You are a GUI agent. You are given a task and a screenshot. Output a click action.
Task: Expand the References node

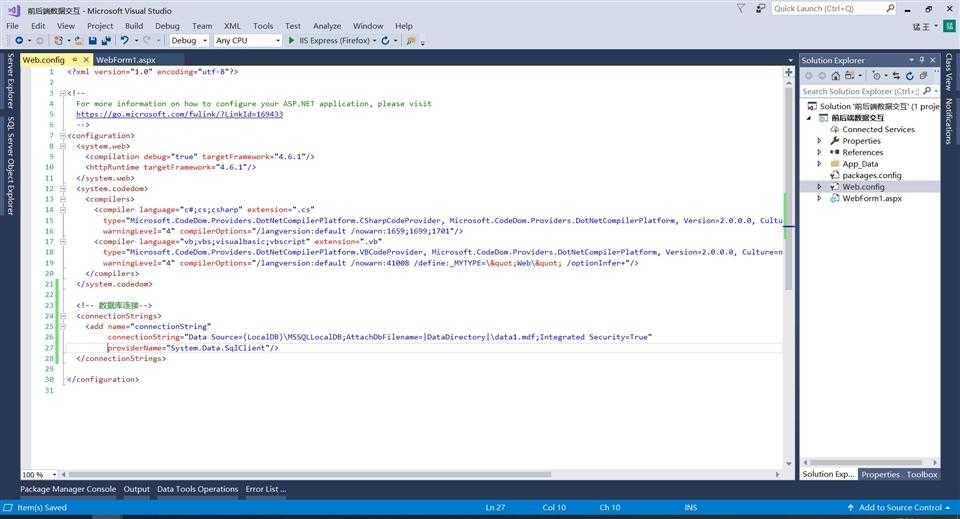(x=819, y=152)
